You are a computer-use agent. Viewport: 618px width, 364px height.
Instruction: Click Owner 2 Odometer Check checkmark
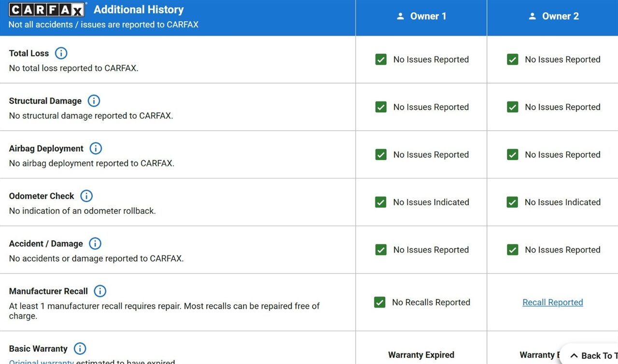pos(512,202)
